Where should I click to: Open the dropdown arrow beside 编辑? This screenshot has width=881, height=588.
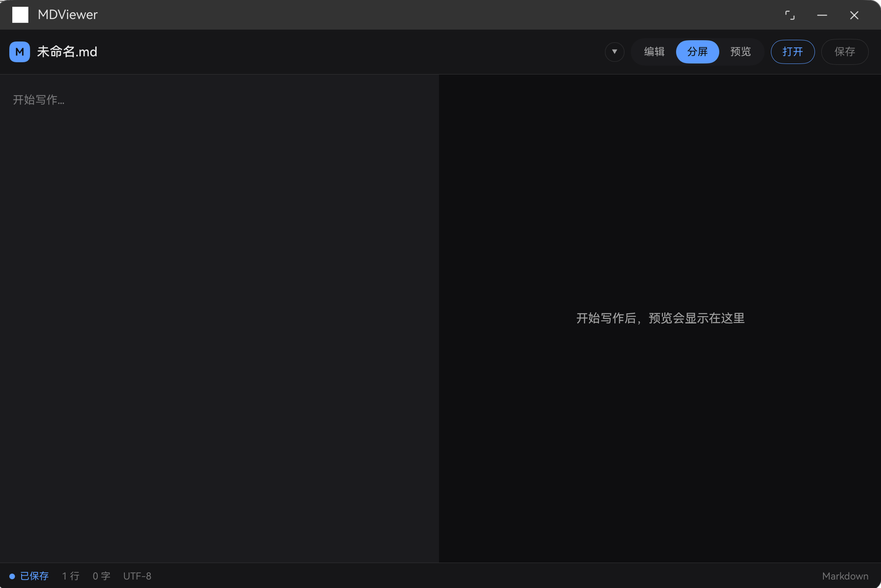coord(614,52)
